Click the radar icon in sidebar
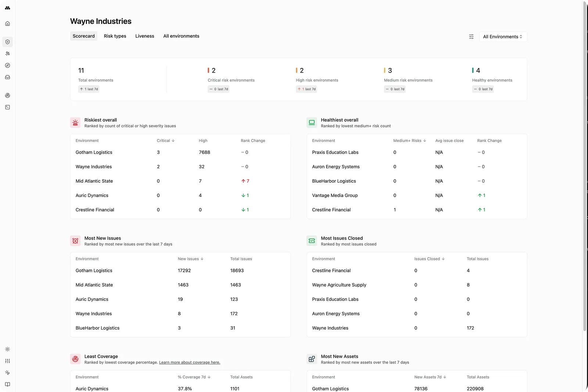Image resolution: width=588 pixels, height=392 pixels. 7,96
